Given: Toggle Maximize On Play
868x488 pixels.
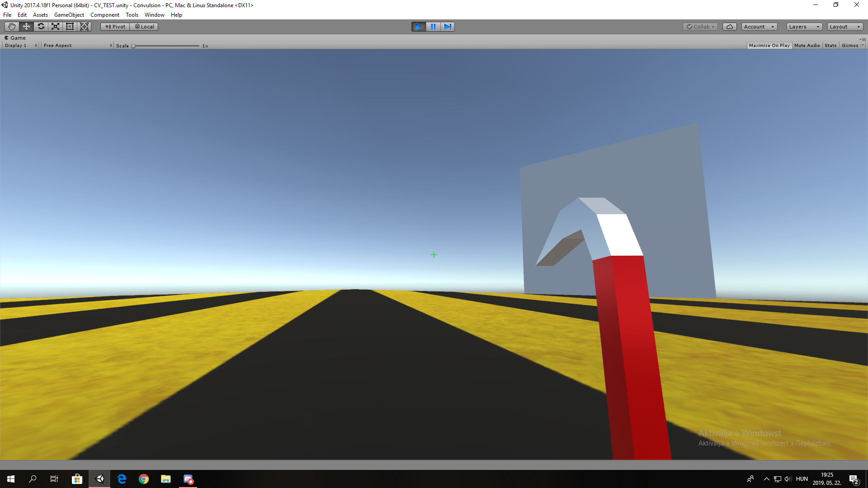Looking at the screenshot, I should click(769, 46).
